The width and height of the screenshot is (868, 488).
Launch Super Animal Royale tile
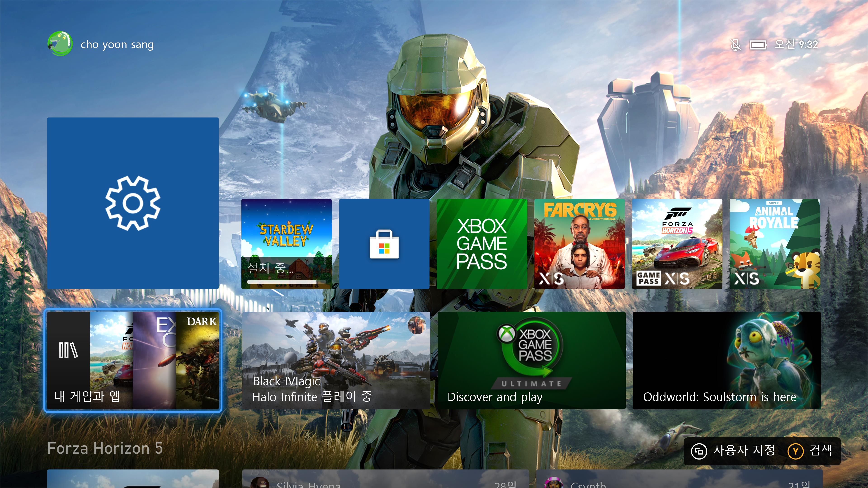(x=775, y=244)
